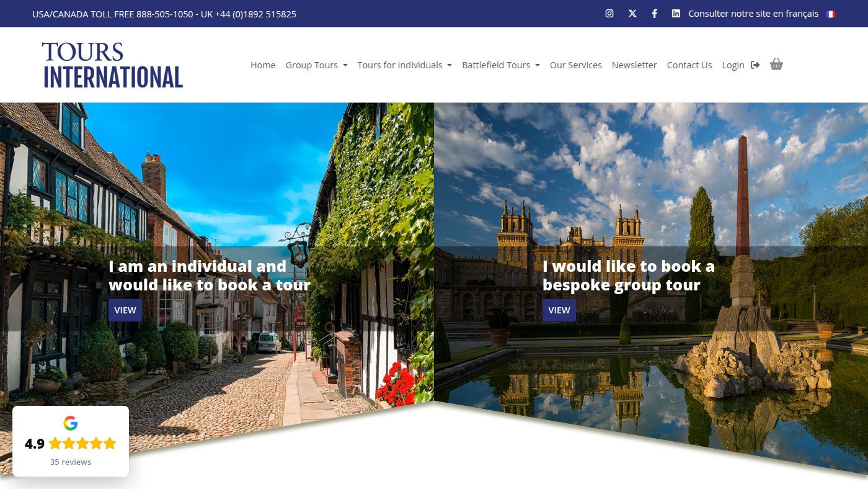The width and height of the screenshot is (868, 489).
Task: Click VIEW under individual tour heading
Action: pyautogui.click(x=125, y=310)
